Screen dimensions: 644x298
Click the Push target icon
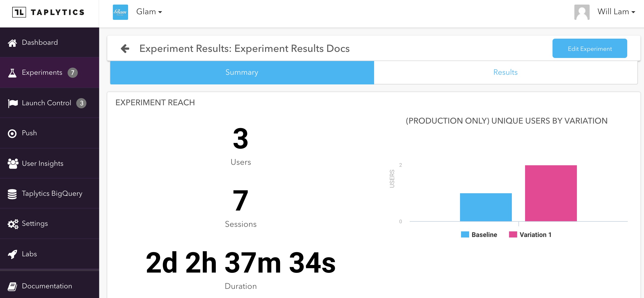(12, 133)
